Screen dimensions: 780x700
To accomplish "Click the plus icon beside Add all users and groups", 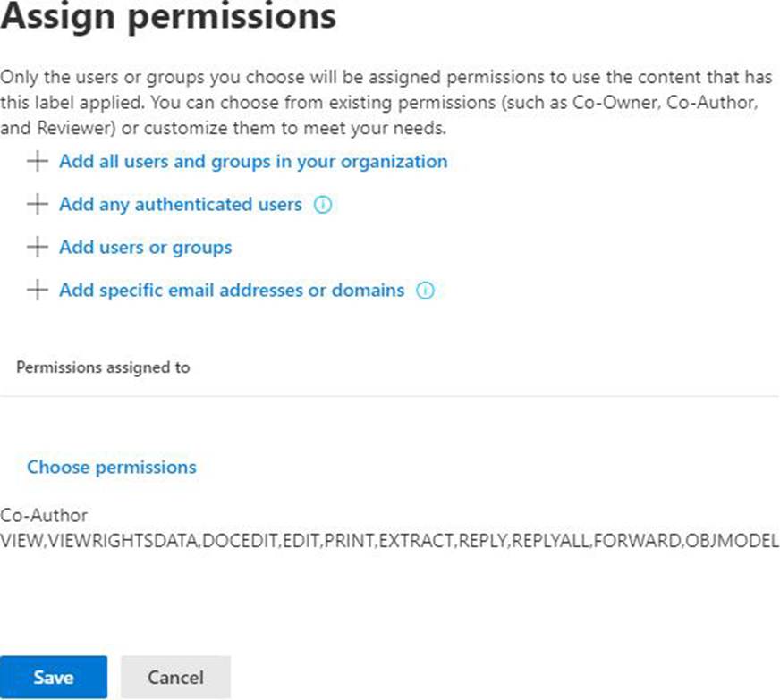I will click(37, 162).
